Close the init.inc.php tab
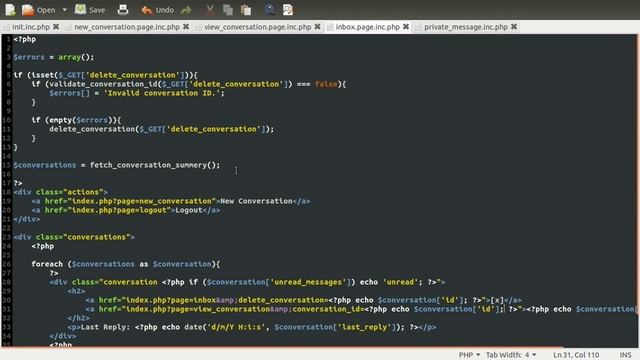 (x=56, y=27)
